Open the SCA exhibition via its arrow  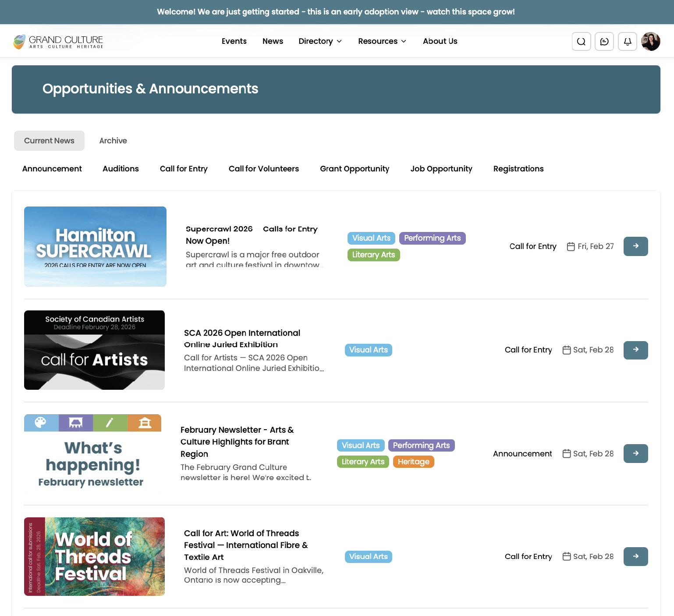point(635,350)
